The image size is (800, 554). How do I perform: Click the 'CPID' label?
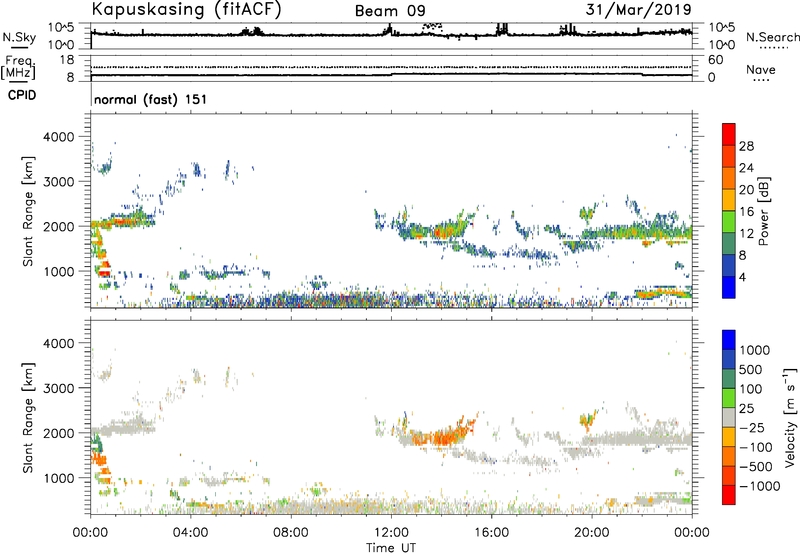[22, 95]
